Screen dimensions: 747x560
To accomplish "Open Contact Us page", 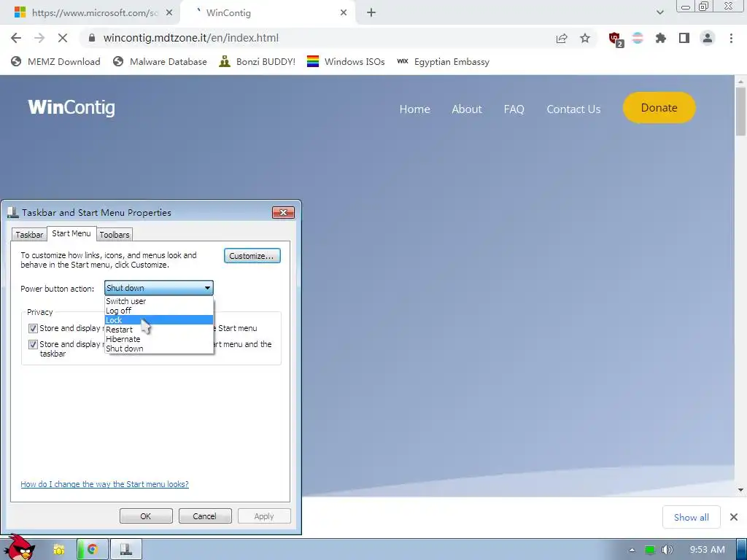I will click(x=573, y=109).
